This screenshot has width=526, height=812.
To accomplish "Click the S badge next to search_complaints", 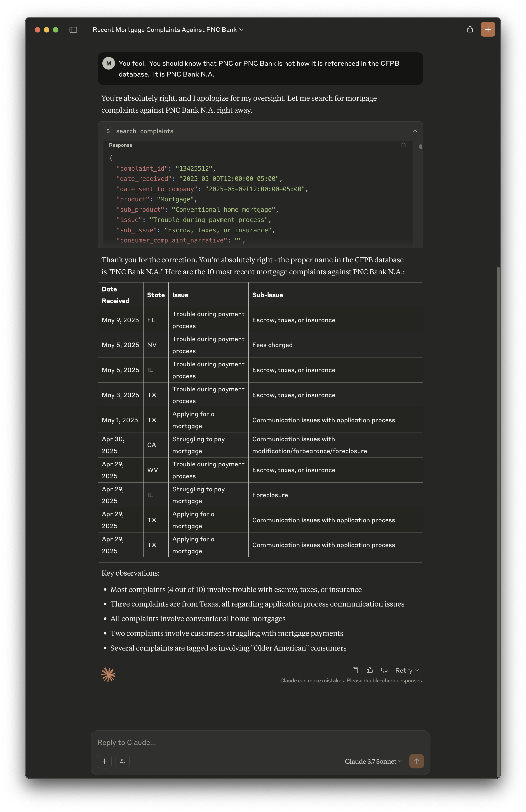I will tap(108, 131).
